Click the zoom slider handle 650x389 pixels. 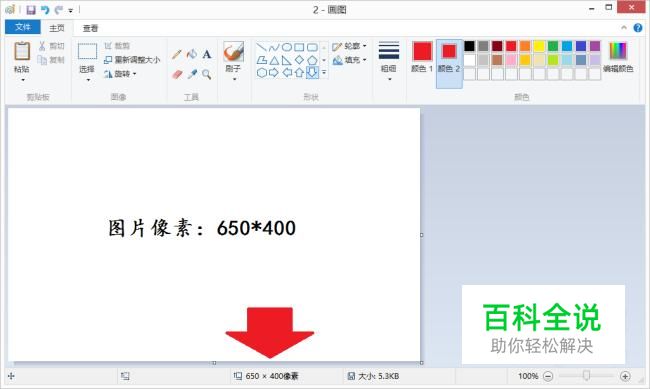tap(586, 376)
